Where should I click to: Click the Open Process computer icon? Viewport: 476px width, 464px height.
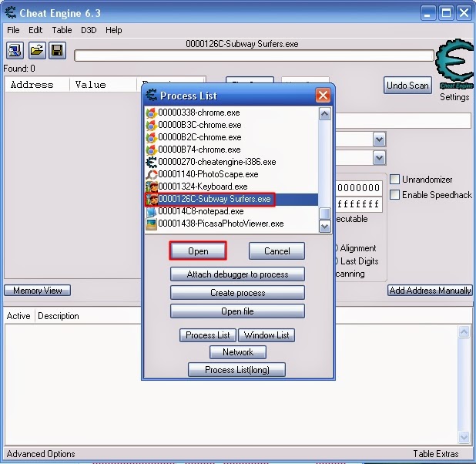[x=15, y=50]
